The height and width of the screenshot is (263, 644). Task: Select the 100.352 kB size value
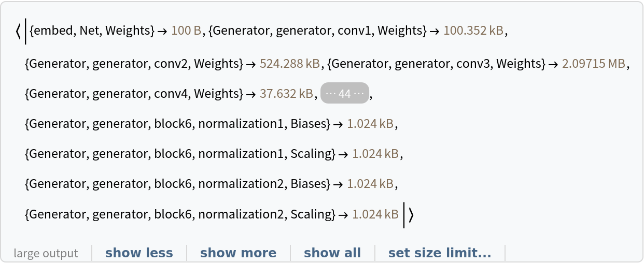click(x=473, y=31)
